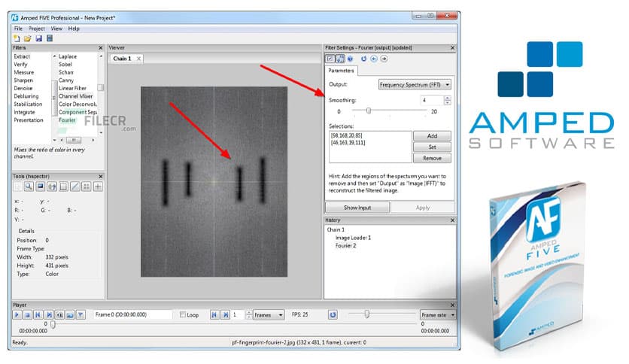The image size is (629, 364).
Task: Click the go-to-last-frame button in Player toolbar
Action: tap(49, 314)
